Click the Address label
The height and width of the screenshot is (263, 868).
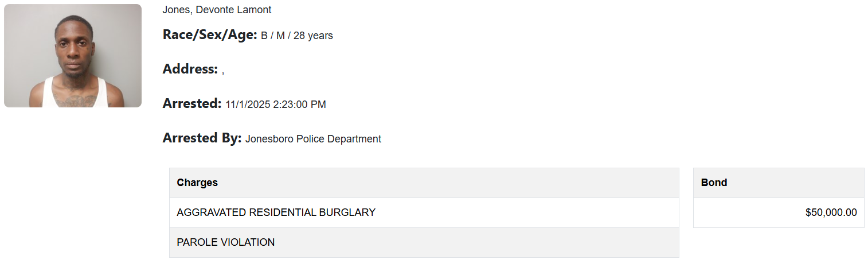[190, 69]
